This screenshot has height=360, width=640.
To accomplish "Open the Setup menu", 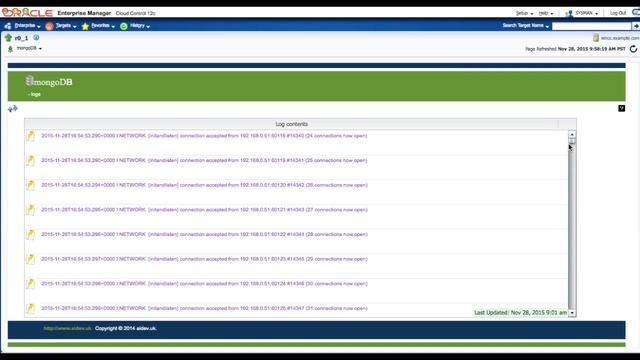I will pos(524,13).
